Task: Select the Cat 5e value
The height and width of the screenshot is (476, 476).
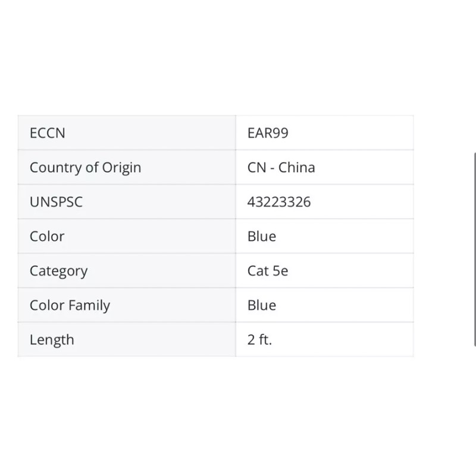Action: (x=268, y=271)
